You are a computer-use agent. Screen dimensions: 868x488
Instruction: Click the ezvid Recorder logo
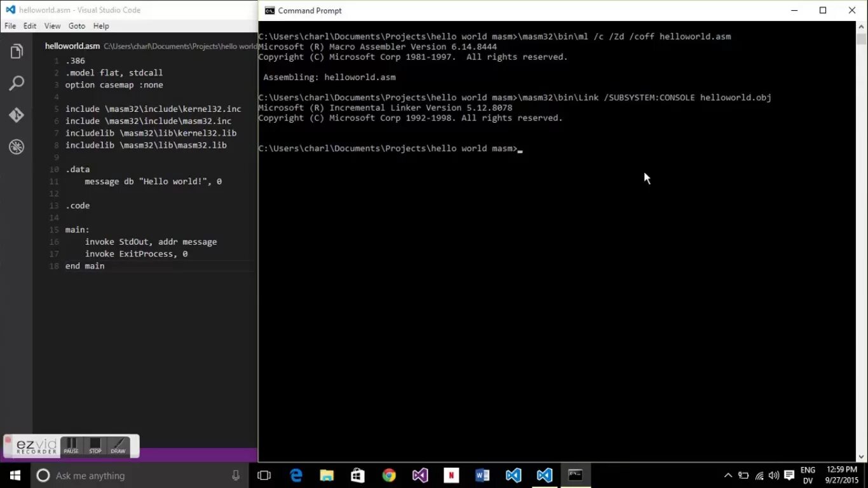[x=36, y=446]
